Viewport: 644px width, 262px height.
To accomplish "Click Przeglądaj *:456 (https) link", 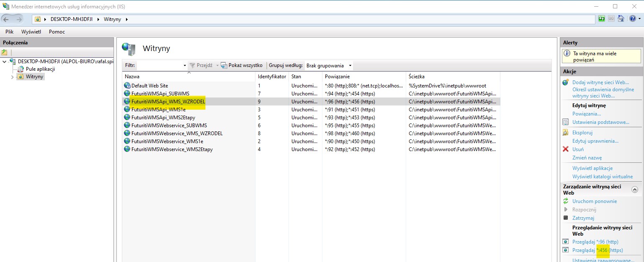I will pyautogui.click(x=598, y=250).
